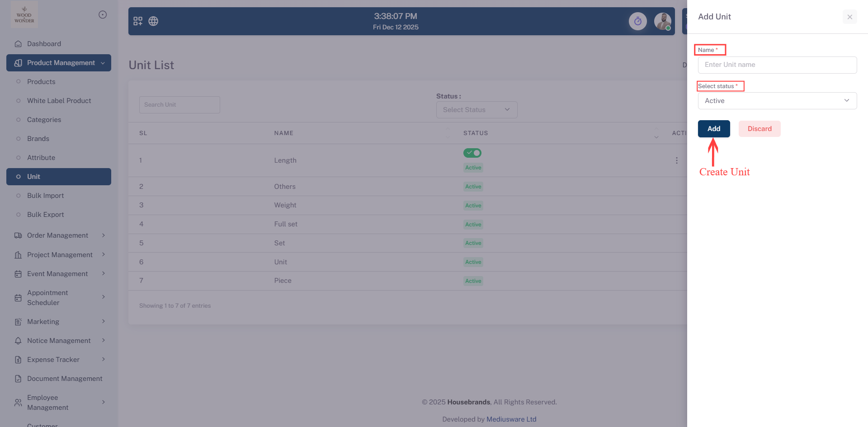This screenshot has width=868, height=427.
Task: Click the timer clock icon in header
Action: tap(637, 21)
